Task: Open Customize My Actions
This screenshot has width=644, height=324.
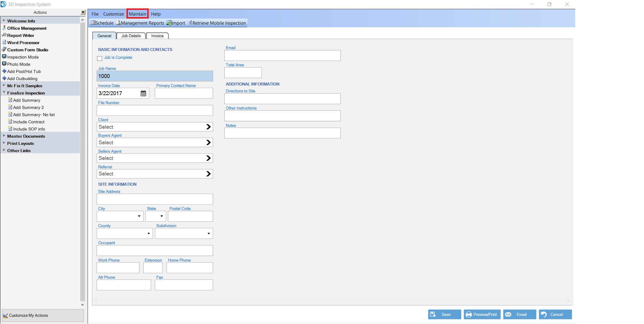Action: click(43, 315)
